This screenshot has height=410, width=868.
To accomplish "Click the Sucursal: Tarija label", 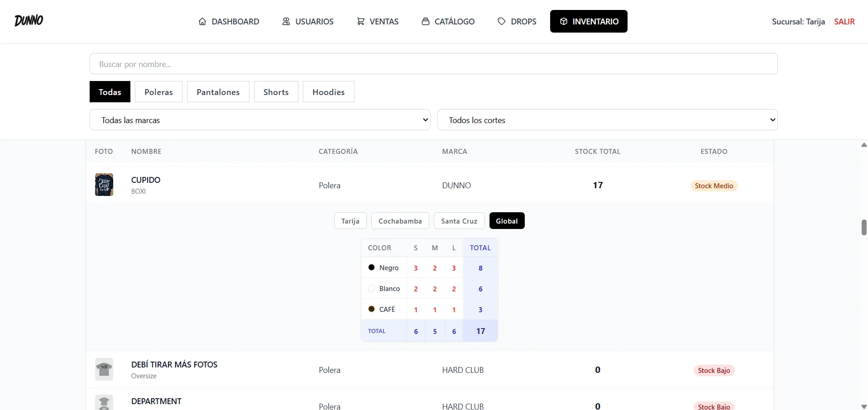I will pyautogui.click(x=798, y=21).
